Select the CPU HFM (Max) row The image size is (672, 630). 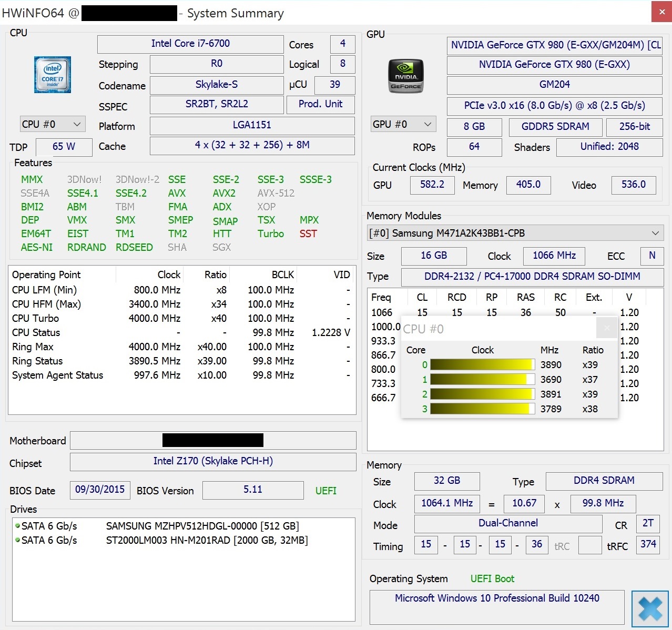(181, 304)
